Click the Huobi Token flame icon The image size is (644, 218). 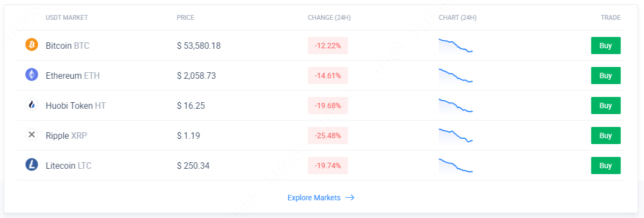(x=32, y=105)
